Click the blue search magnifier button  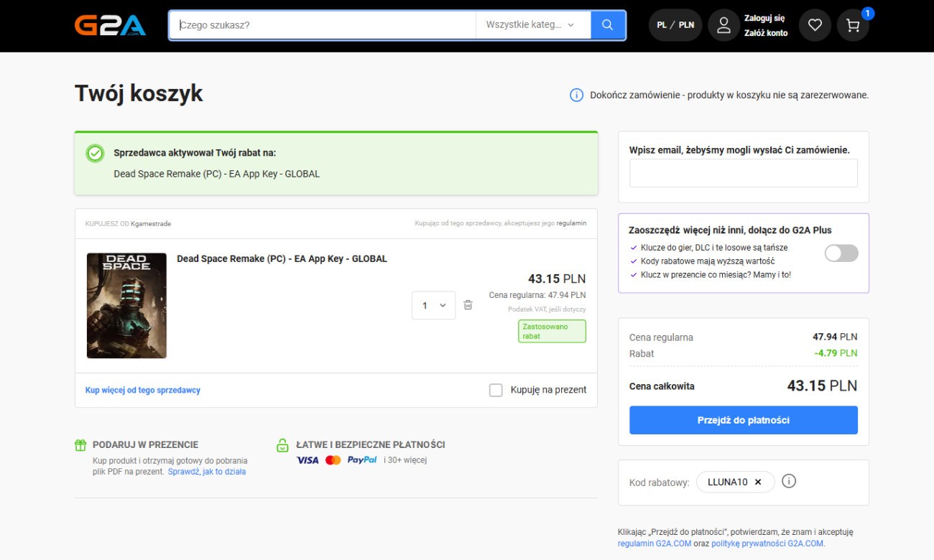pos(608,25)
